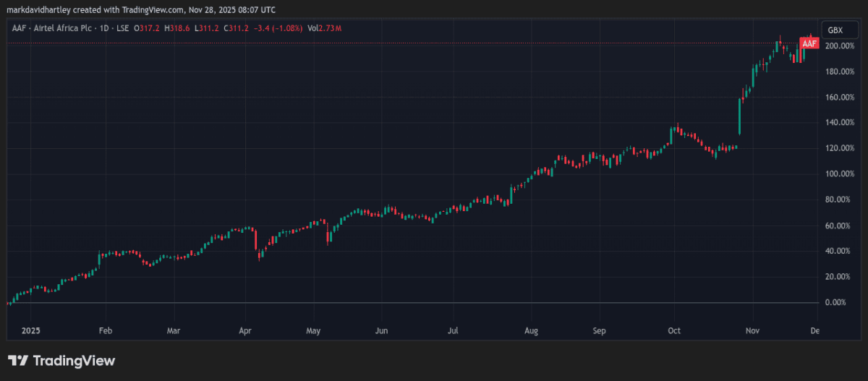Click the TradingView logo icon
Viewport: 868px width, 381px height.
pyautogui.click(x=18, y=361)
